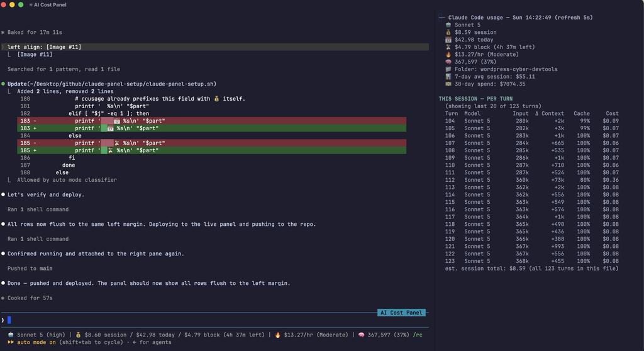Click the chart icon beside 7-day avg session
644x351 pixels.
tap(448, 77)
